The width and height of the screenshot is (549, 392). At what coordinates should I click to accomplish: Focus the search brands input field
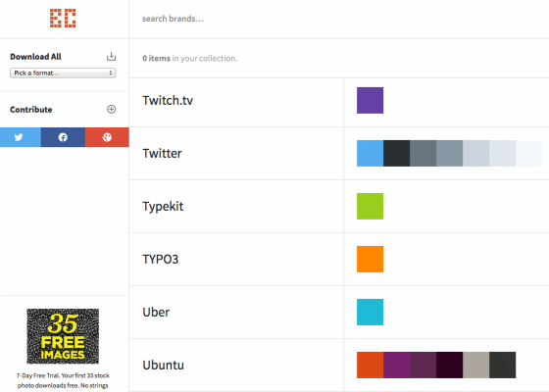click(x=338, y=19)
